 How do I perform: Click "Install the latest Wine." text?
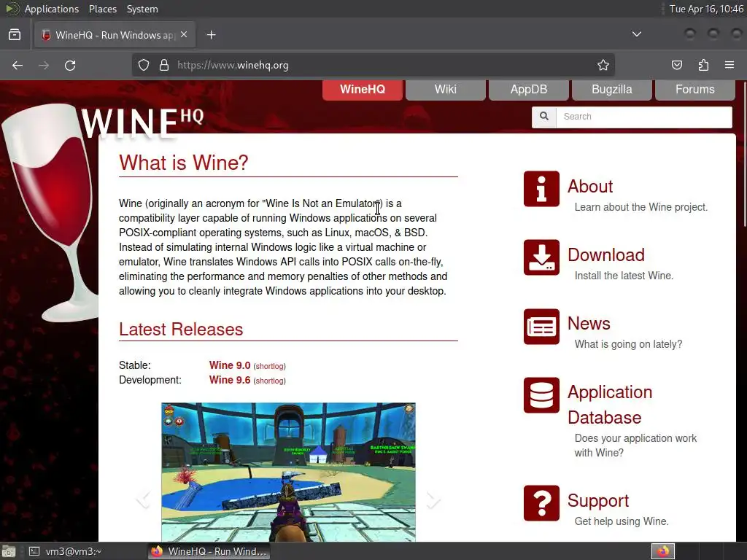tap(624, 276)
